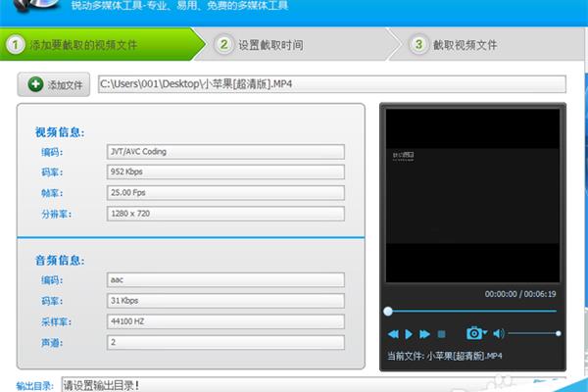This screenshot has height=392, width=588.
Task: Click the audio sample rate field 44100 HZ
Action: [225, 321]
